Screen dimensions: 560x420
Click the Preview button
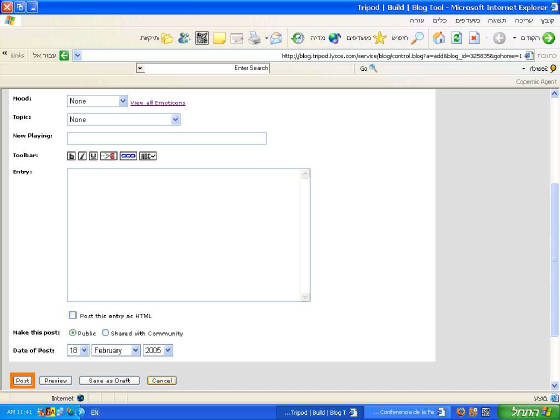[56, 381]
